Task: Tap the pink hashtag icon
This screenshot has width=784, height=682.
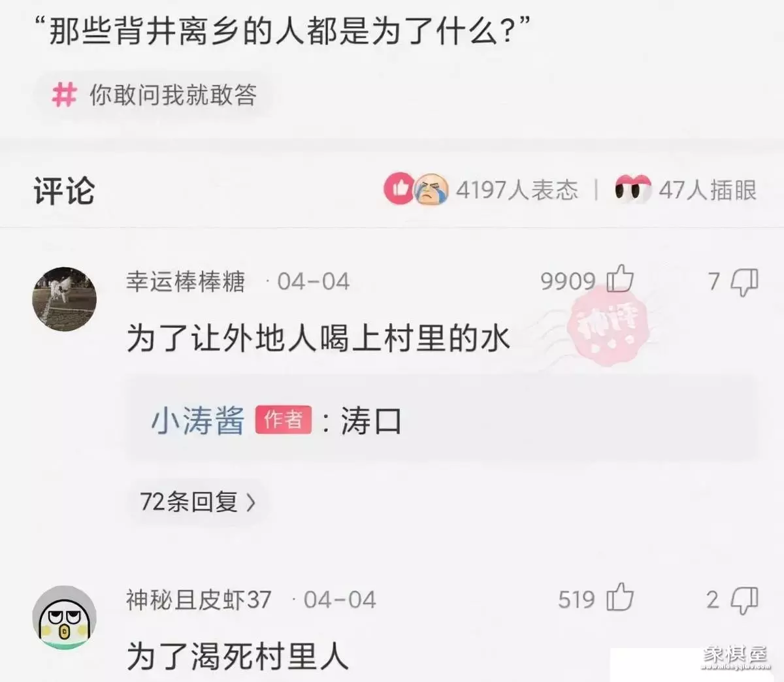Action: pyautogui.click(x=64, y=95)
